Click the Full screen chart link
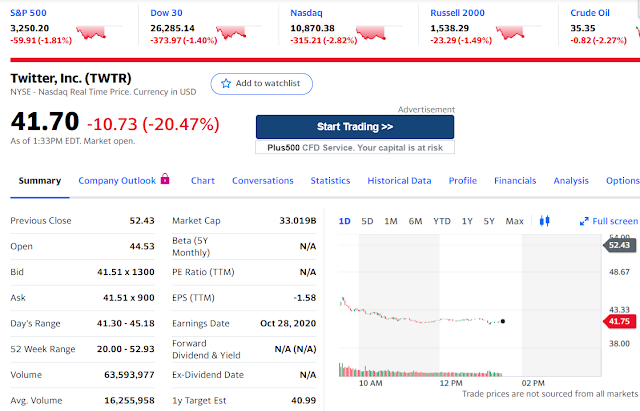The height and width of the screenshot is (411, 640). click(x=615, y=221)
